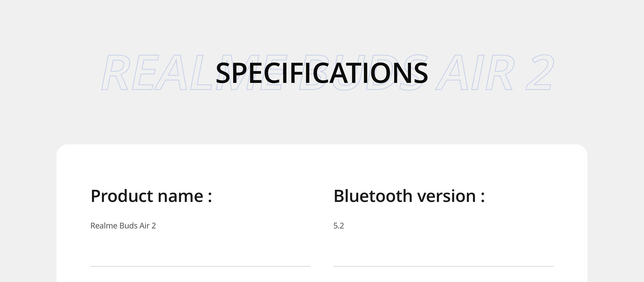This screenshot has width=644, height=282.
Task: Click divider line under Product name
Action: point(201,266)
